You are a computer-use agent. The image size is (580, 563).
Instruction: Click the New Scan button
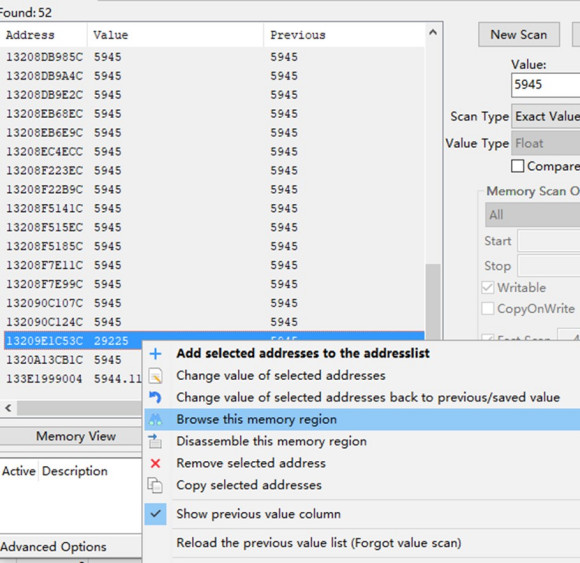tap(519, 35)
